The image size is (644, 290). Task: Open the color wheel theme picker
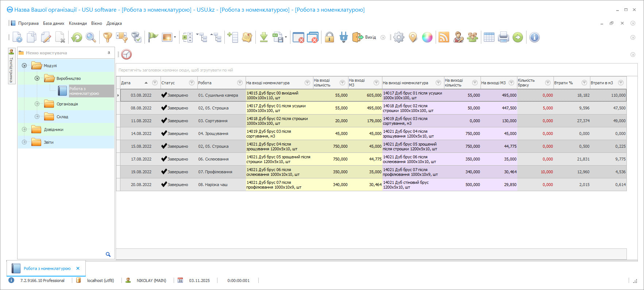pos(427,37)
